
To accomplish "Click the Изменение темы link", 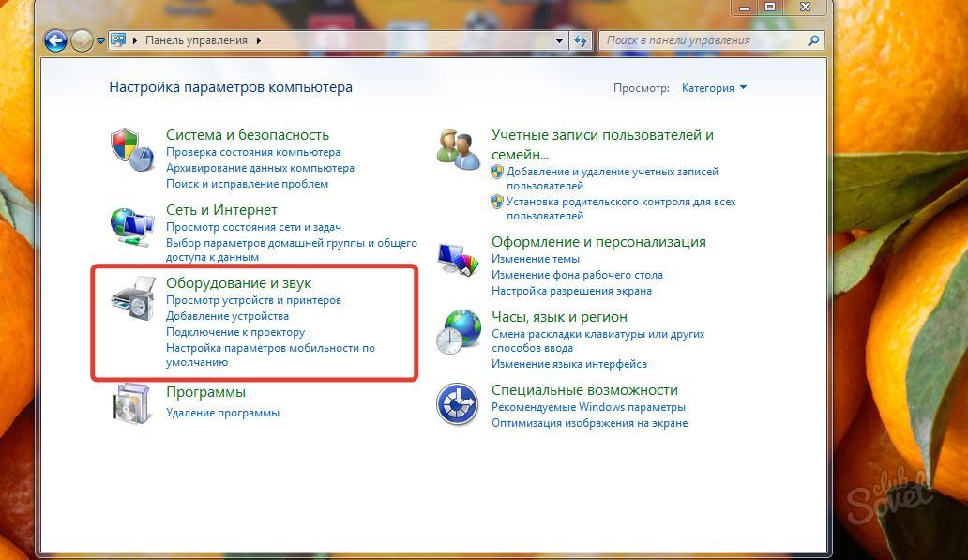I will [x=536, y=259].
